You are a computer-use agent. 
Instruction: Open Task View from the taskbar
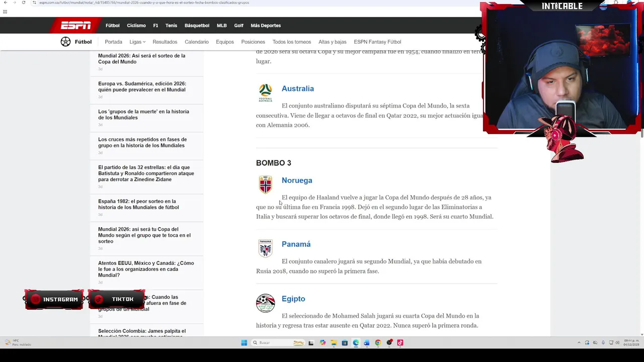coord(311,343)
